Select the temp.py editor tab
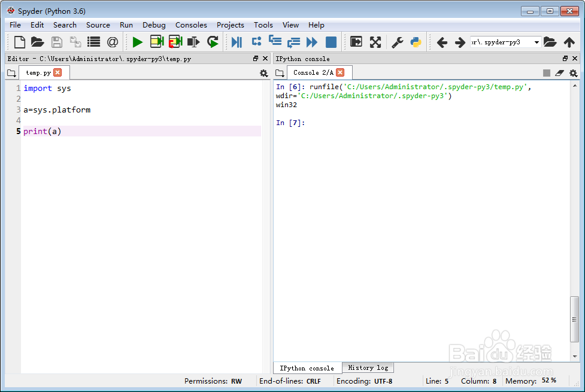 point(38,73)
